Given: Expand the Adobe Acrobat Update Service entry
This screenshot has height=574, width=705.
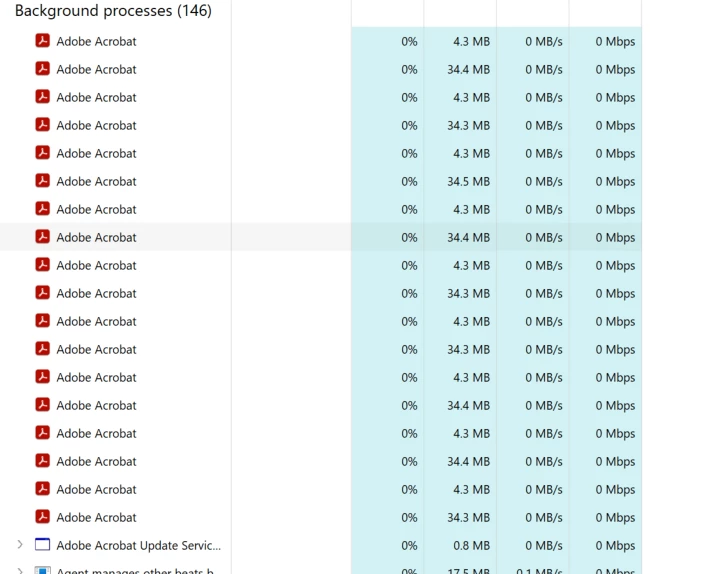Looking at the screenshot, I should click(20, 545).
